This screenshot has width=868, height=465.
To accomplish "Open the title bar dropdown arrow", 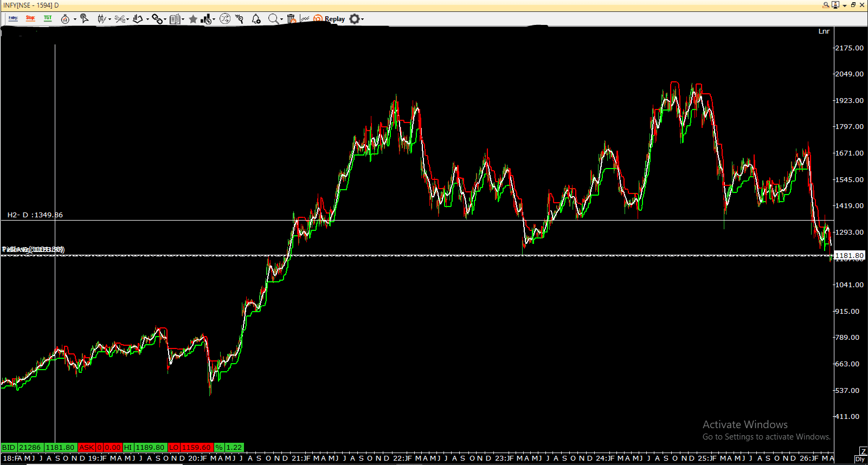I will [x=845, y=5].
